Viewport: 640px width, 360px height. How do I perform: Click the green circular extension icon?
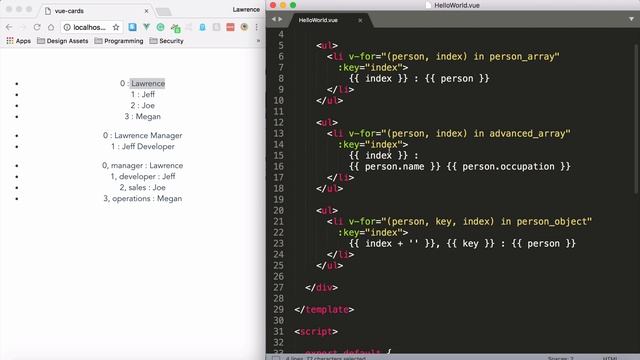(x=160, y=27)
